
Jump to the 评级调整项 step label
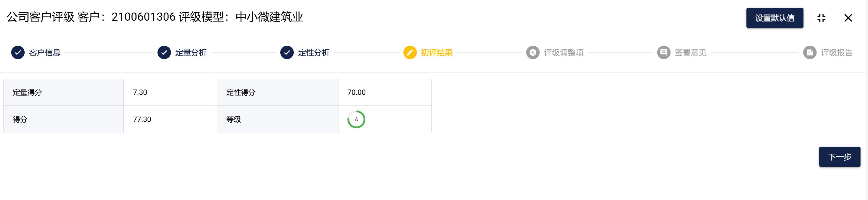pos(563,53)
